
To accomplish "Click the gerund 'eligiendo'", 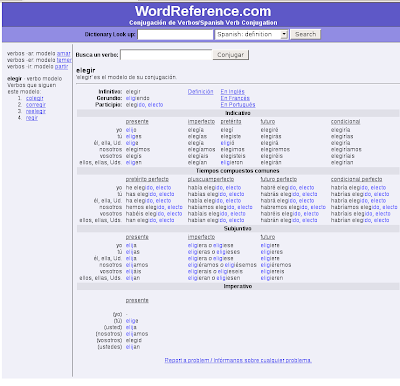I will (x=137, y=98).
